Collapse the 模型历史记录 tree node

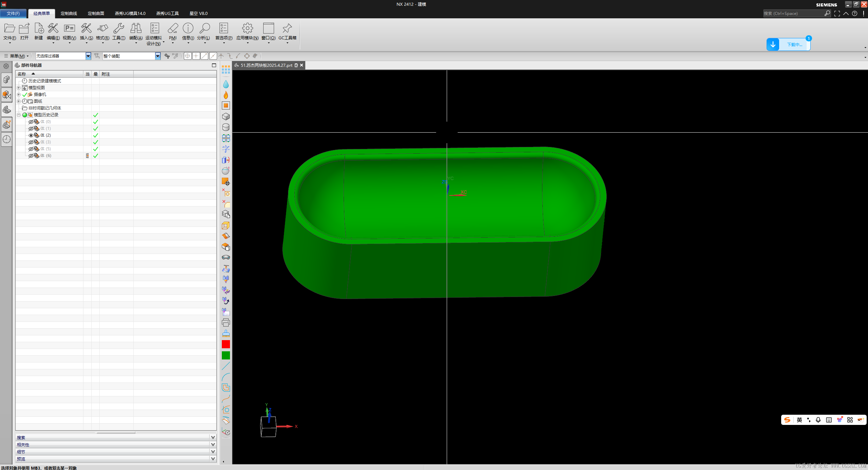coord(19,115)
